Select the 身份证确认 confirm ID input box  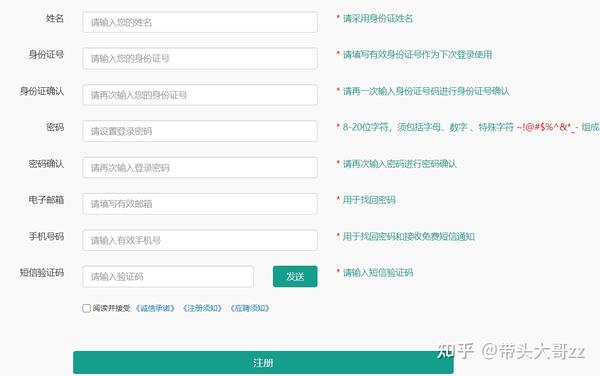tap(200, 95)
